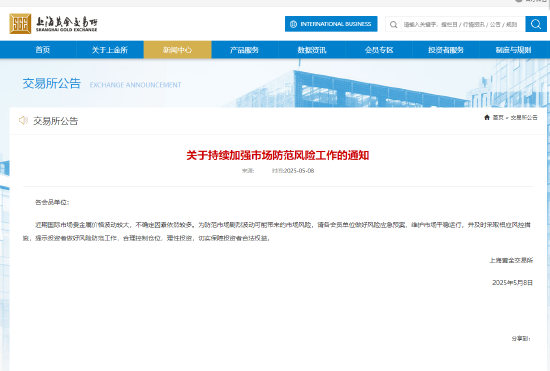
Task: Click the magnifier icon inside the search box
Action: tap(394, 25)
